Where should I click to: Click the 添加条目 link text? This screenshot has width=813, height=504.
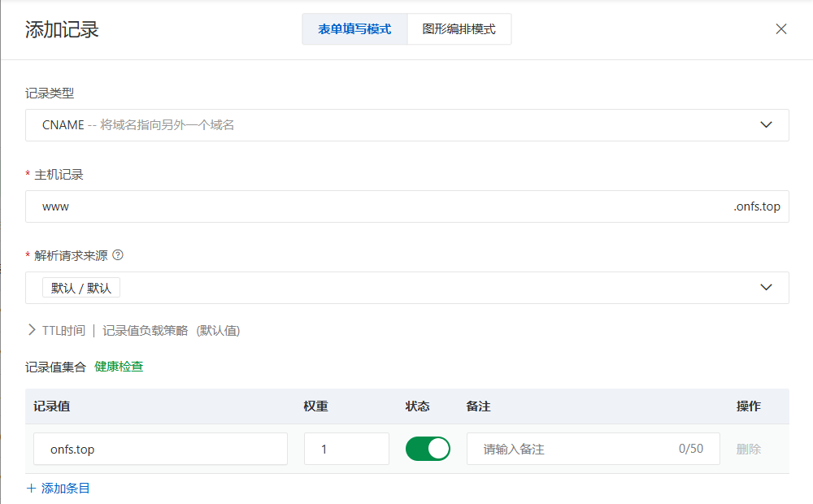tap(66, 489)
